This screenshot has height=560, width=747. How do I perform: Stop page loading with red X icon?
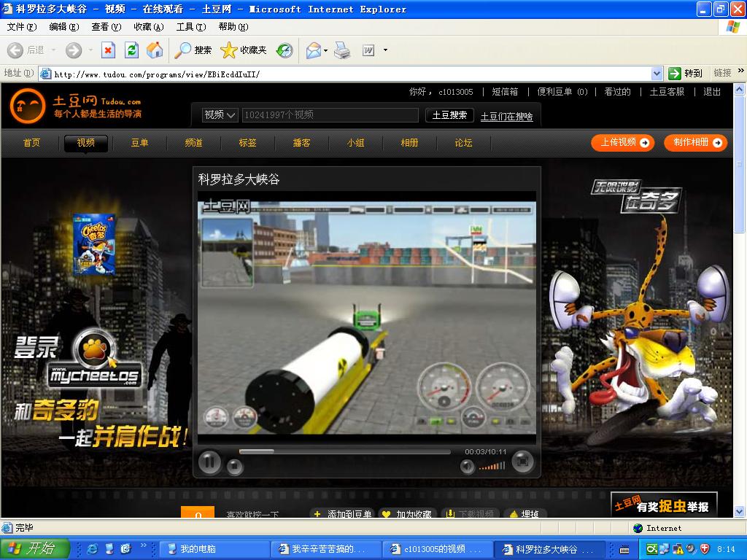109,50
